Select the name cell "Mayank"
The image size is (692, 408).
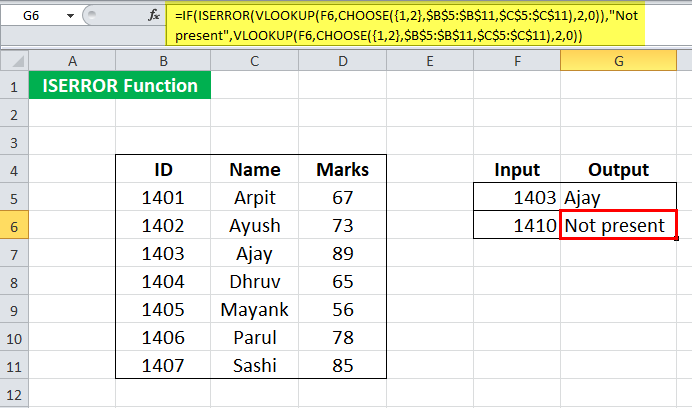(x=255, y=310)
